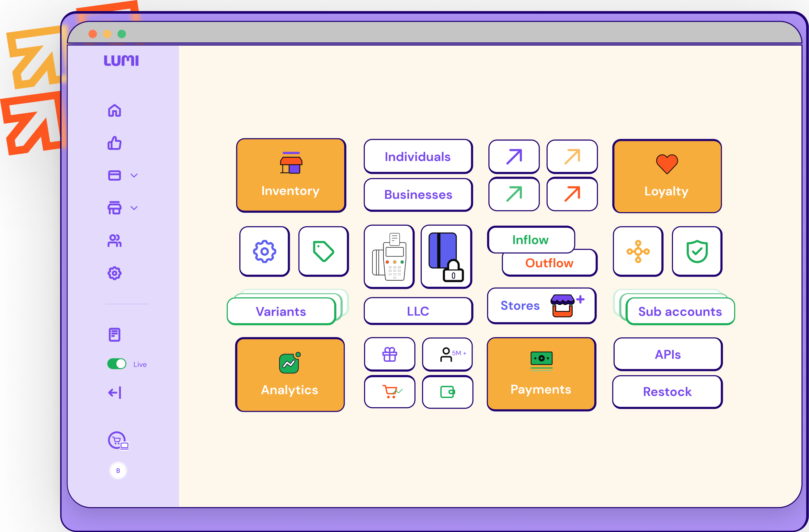Click the shield checkmark icon tile
This screenshot has height=532, width=809.
[x=697, y=251]
